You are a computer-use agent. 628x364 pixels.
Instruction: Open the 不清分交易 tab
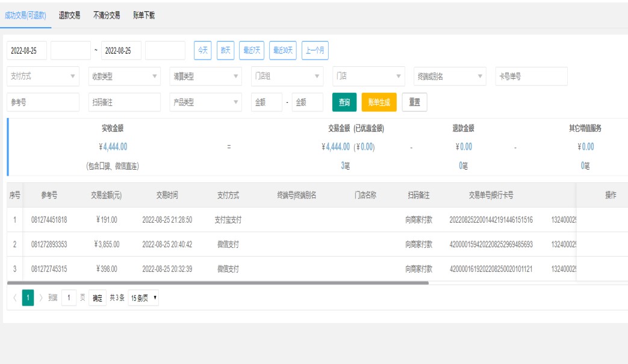tap(107, 15)
